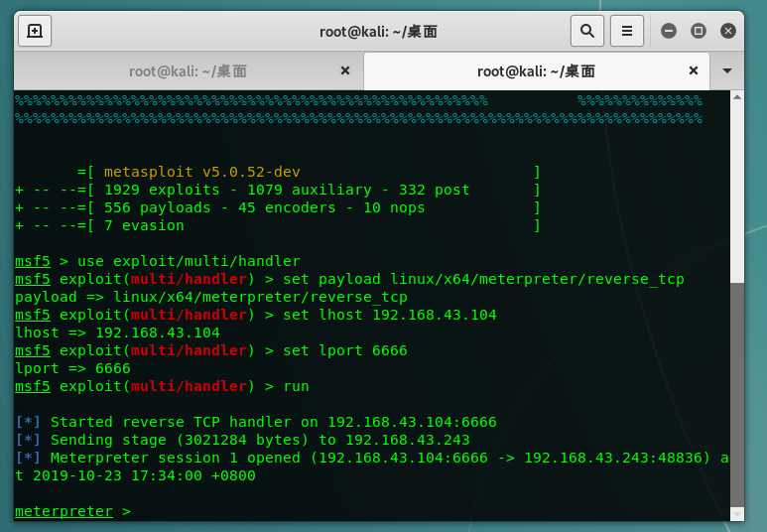Click 'Started reverse TCP handler' line
The width and height of the screenshot is (767, 532).
(256, 422)
